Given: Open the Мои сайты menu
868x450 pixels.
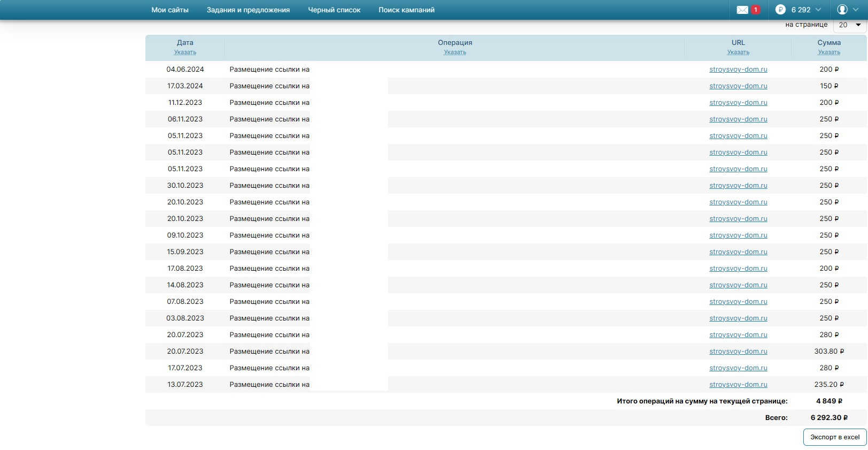Looking at the screenshot, I should [x=170, y=10].
